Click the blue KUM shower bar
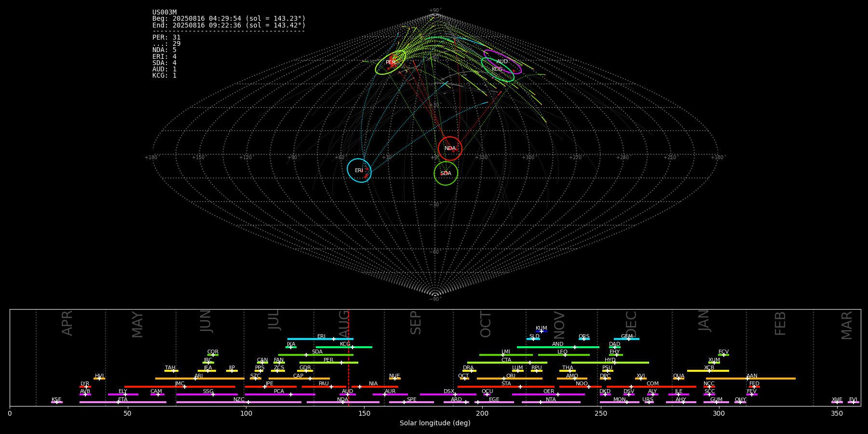Viewport: 868px width, 434px height. click(542, 331)
